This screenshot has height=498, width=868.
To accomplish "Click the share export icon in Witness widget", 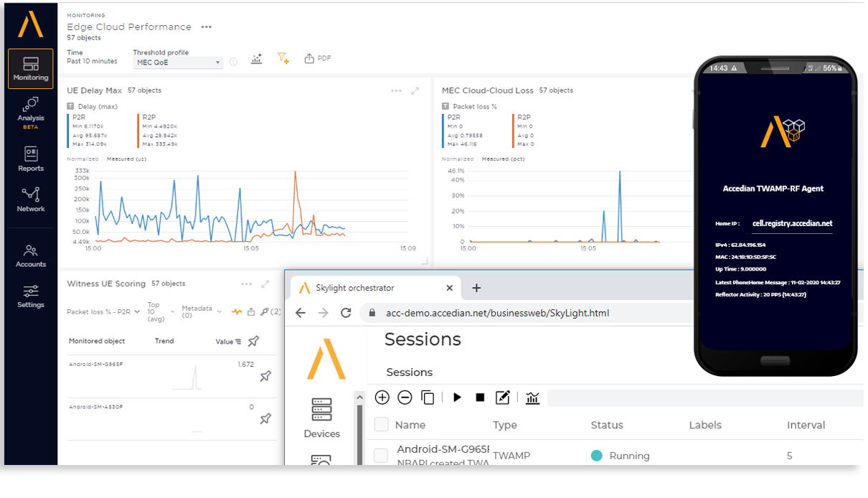I will click(x=251, y=312).
